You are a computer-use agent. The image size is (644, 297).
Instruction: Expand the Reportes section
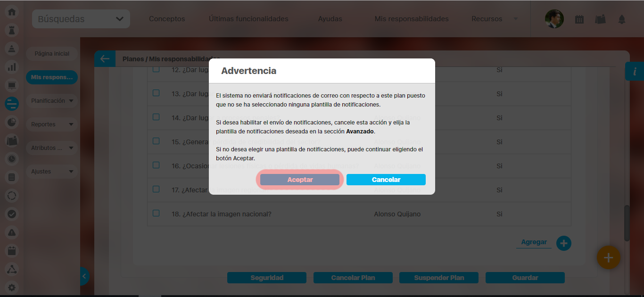click(52, 124)
